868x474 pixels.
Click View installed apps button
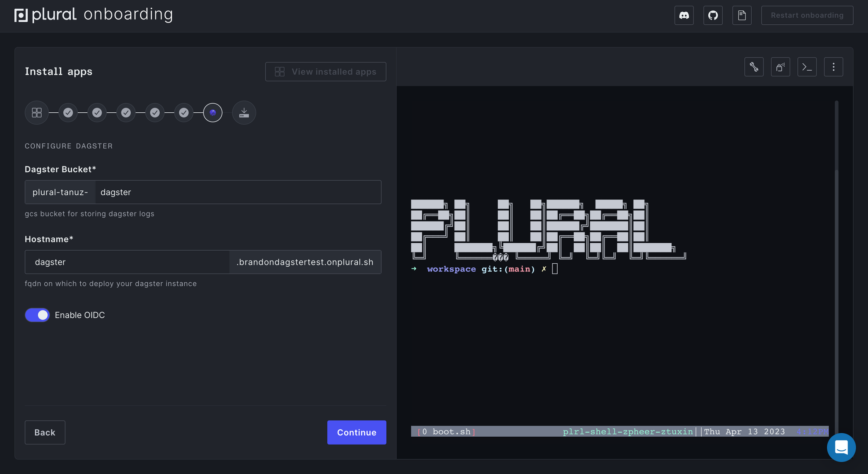(x=325, y=72)
